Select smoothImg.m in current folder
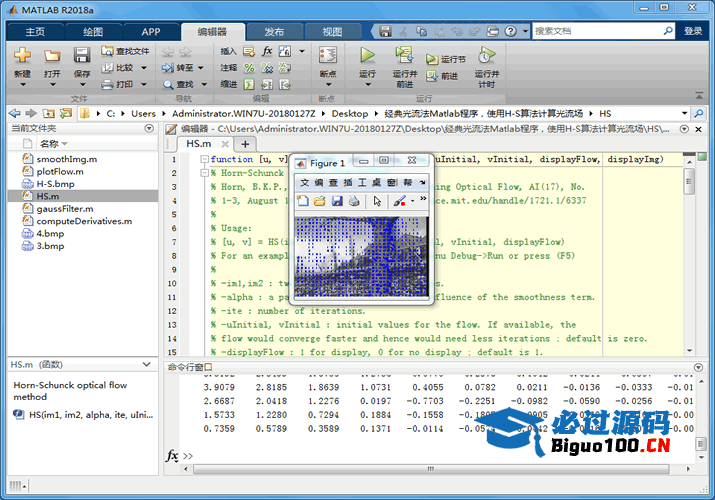 tap(67, 159)
